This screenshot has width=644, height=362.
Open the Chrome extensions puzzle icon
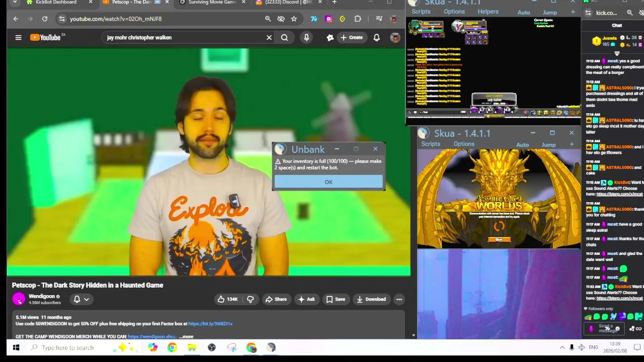(358, 19)
